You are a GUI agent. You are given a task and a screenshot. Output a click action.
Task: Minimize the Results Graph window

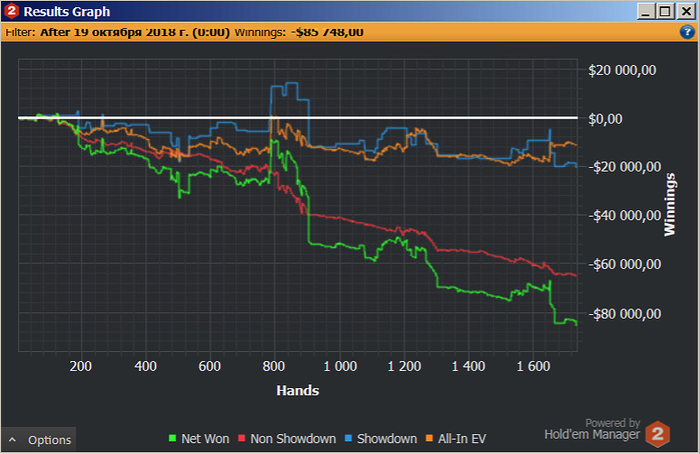pyautogui.click(x=646, y=11)
